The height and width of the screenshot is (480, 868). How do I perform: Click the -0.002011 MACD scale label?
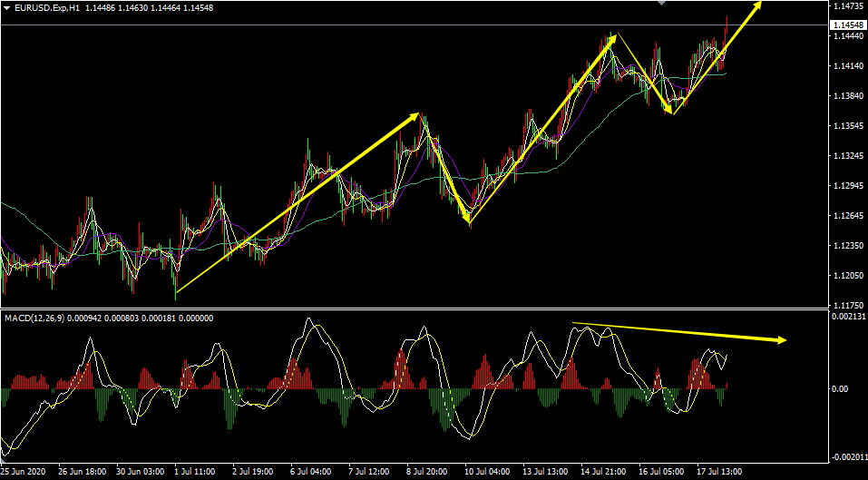click(850, 456)
